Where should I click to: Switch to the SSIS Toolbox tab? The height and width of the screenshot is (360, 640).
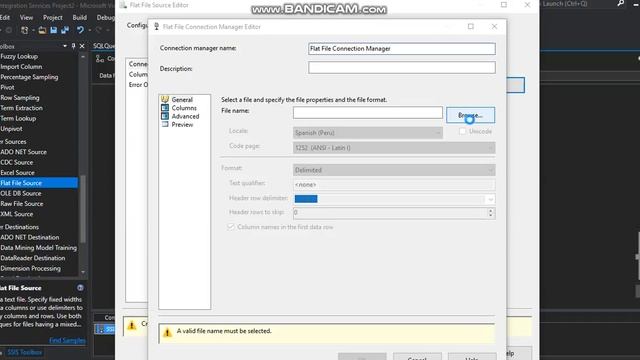tap(24, 352)
